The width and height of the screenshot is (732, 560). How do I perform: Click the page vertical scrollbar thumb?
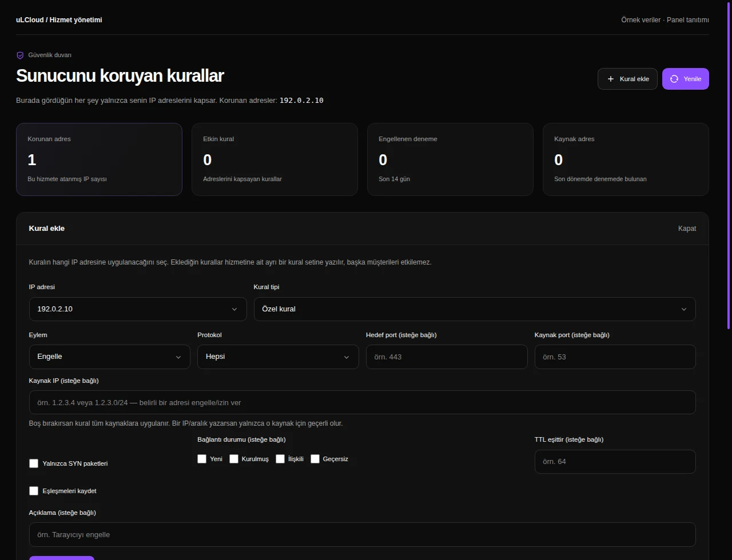click(x=729, y=165)
